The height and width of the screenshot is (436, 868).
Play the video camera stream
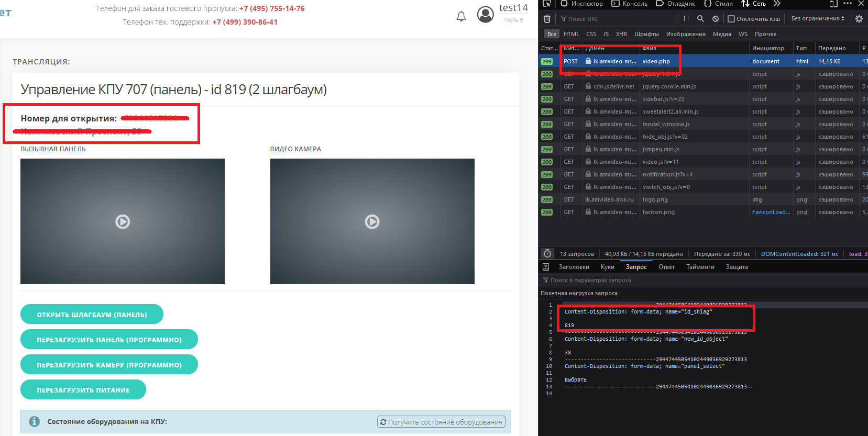click(x=372, y=221)
